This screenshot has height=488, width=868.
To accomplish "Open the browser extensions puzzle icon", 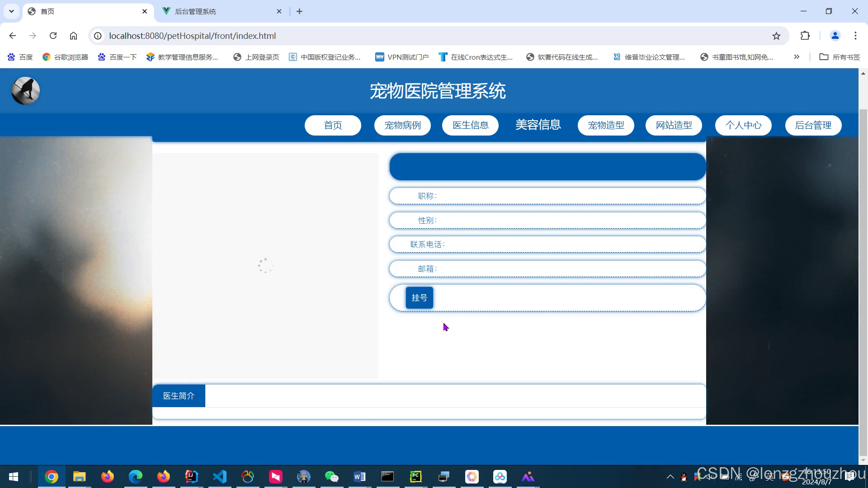I will 805,36.
